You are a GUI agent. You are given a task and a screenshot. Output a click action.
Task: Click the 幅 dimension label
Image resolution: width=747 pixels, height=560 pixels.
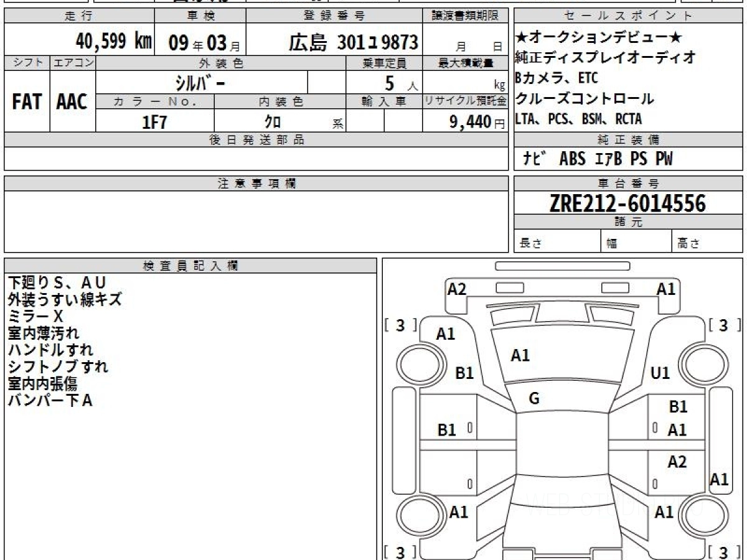point(612,243)
